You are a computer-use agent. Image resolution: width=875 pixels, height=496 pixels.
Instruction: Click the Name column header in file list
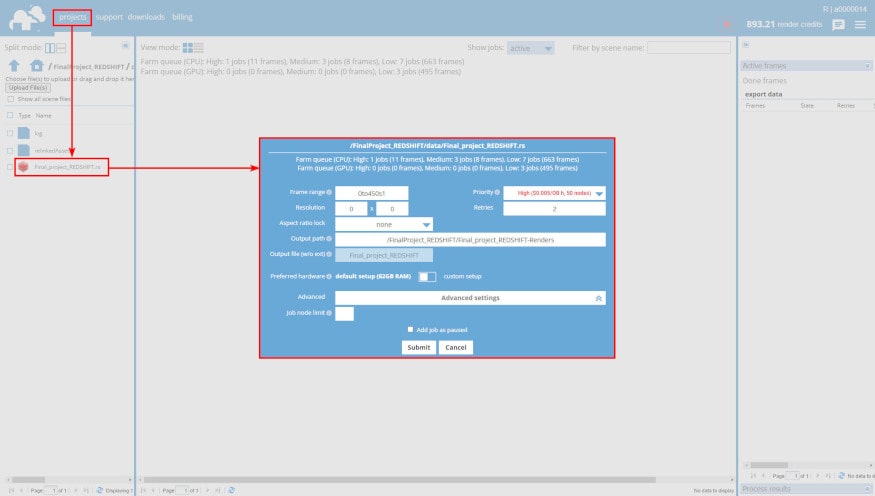(x=44, y=115)
